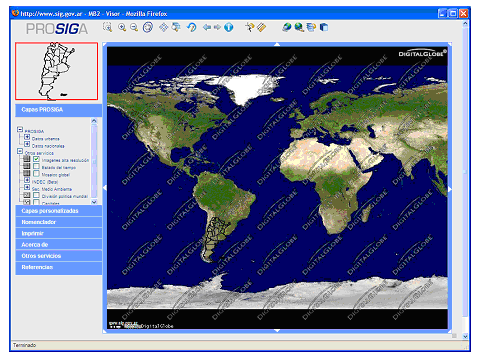Click the zoom-to-layer icon beside pan
Viewport: 480px width, 360px height.
point(176,27)
